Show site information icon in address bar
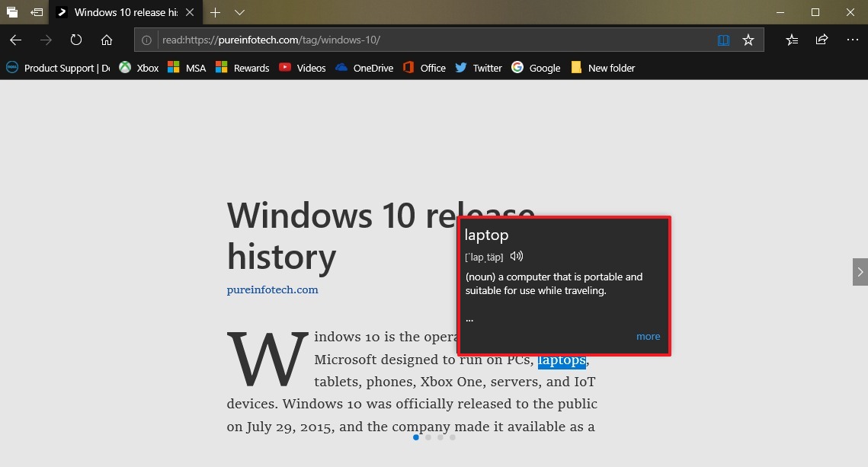Image resolution: width=868 pixels, height=467 pixels. point(146,40)
